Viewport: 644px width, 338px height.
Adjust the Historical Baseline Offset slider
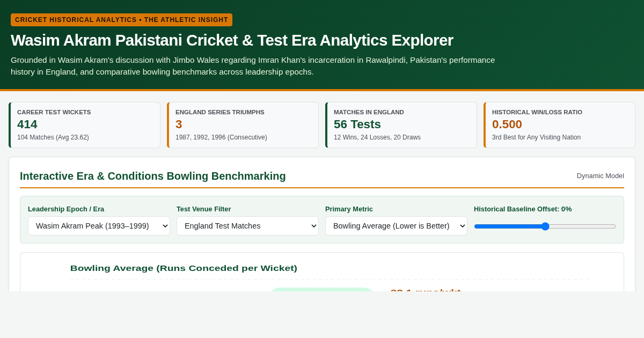click(x=545, y=226)
